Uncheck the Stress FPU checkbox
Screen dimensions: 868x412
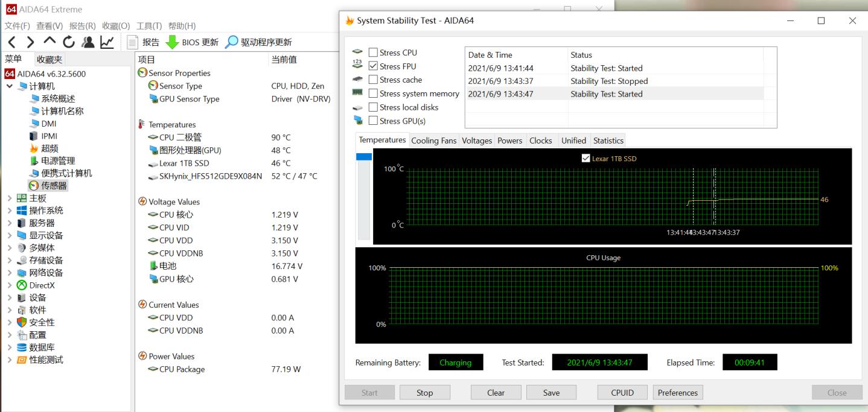(374, 66)
